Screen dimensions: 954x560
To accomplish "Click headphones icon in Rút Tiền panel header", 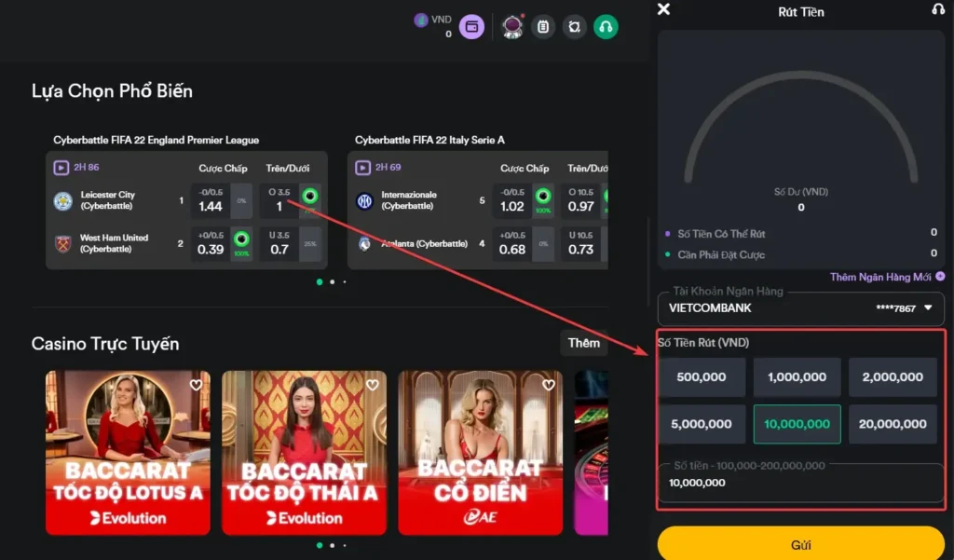I will point(938,9).
